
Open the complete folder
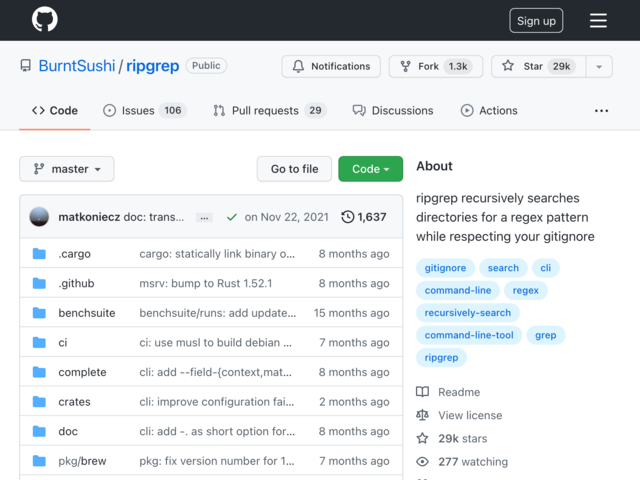(82, 372)
